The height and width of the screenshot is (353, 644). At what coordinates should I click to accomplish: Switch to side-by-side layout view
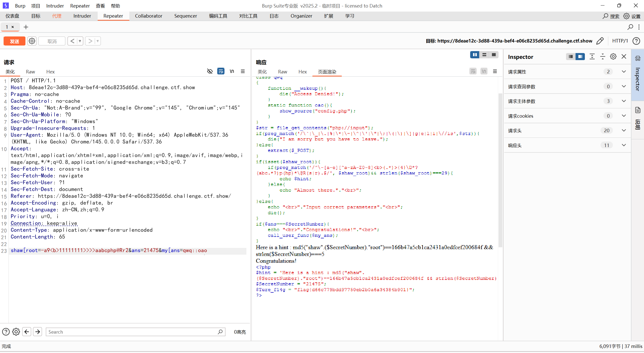click(474, 55)
